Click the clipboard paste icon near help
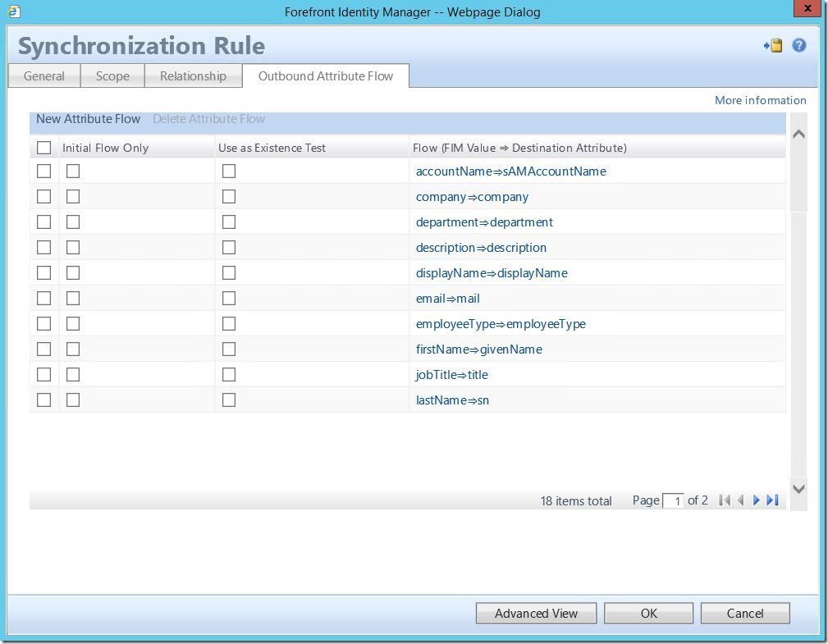 (773, 45)
